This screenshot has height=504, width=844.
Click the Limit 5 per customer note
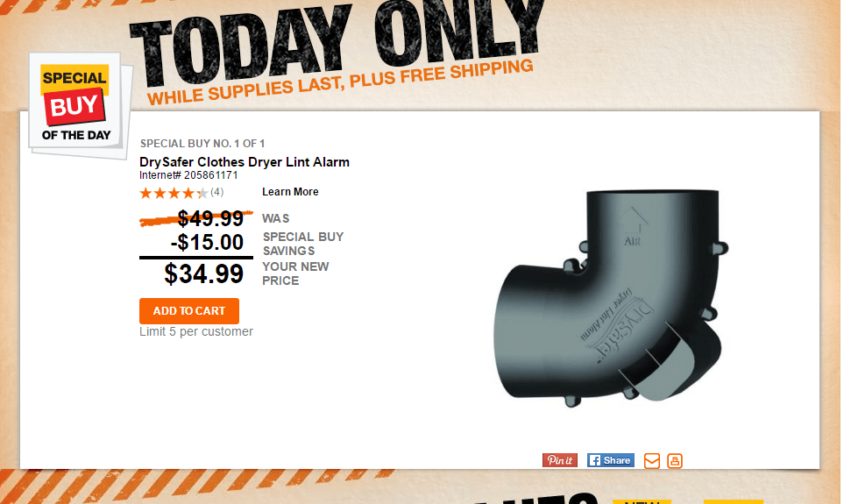coord(196,331)
